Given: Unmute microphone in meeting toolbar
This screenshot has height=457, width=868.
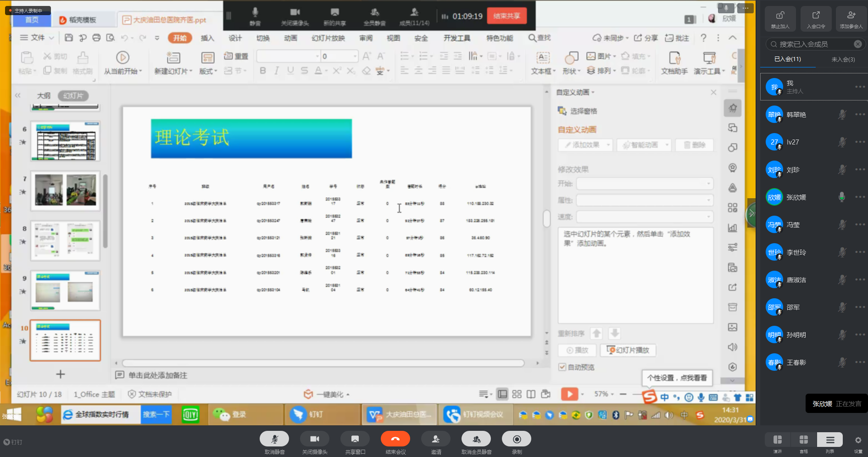Looking at the screenshot, I should point(274,439).
